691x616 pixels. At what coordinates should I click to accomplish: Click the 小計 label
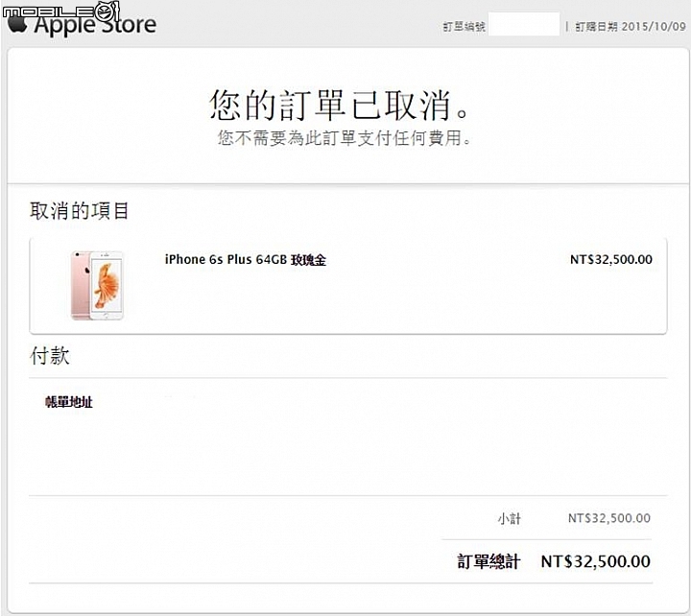tap(510, 519)
